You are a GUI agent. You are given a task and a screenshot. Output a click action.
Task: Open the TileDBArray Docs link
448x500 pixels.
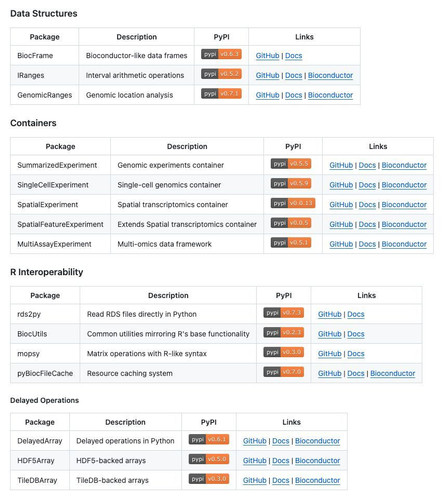click(281, 480)
